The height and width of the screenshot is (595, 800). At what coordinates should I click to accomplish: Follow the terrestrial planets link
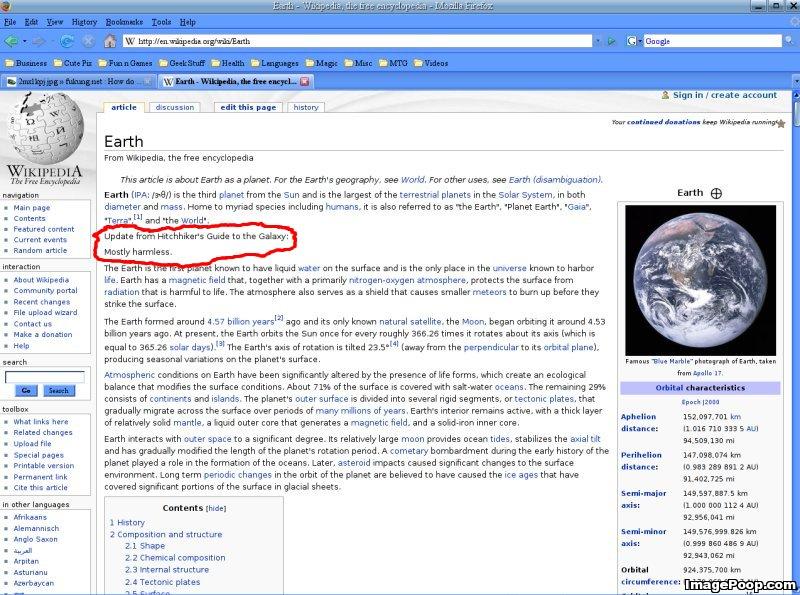pyautogui.click(x=435, y=194)
